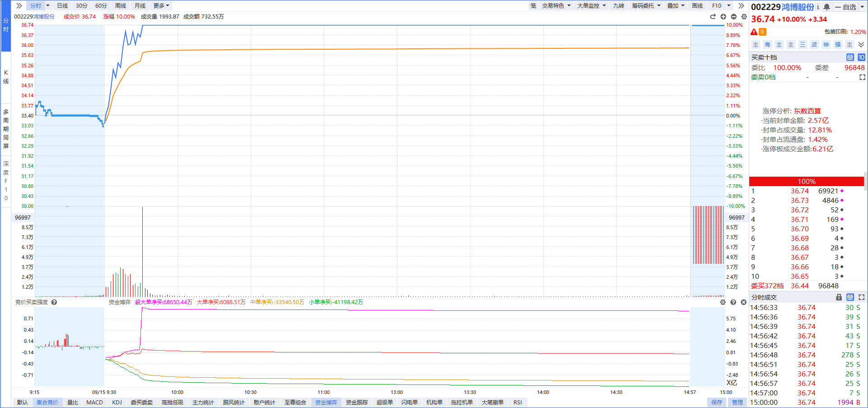
Task: Click the 波 concept tag icon
Action: [x=814, y=45]
